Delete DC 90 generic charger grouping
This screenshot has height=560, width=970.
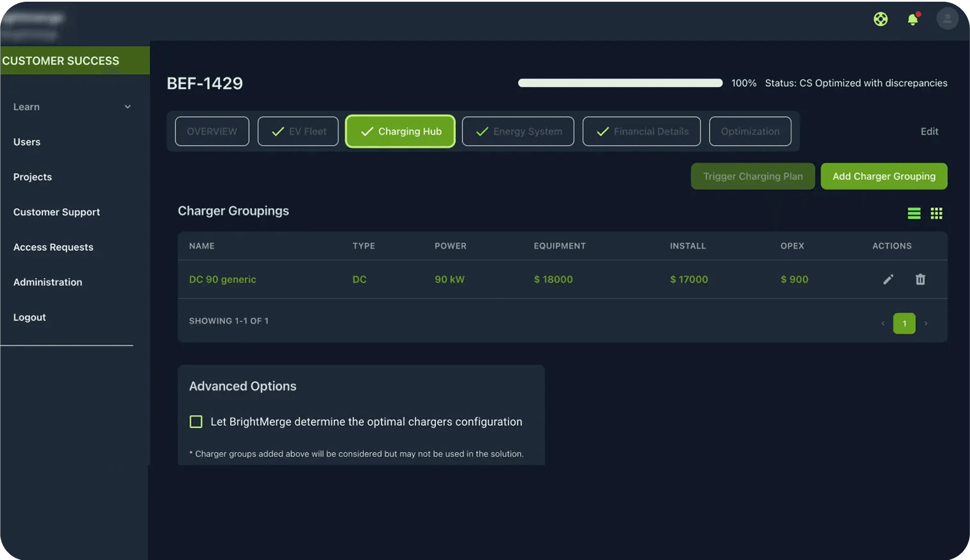coord(920,279)
